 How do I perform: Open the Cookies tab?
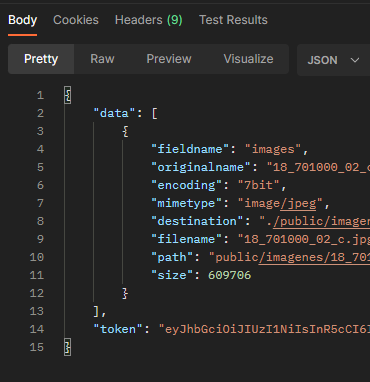point(76,20)
